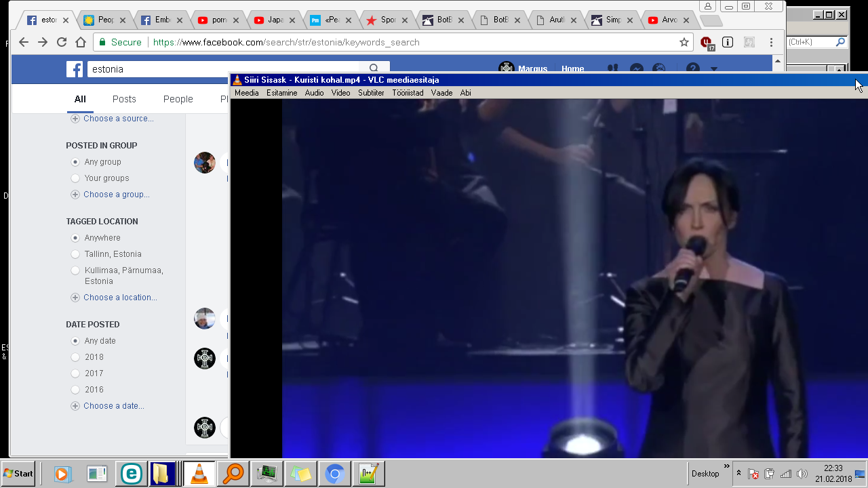
Task: Open Facebook friend requests icon
Action: point(613,68)
